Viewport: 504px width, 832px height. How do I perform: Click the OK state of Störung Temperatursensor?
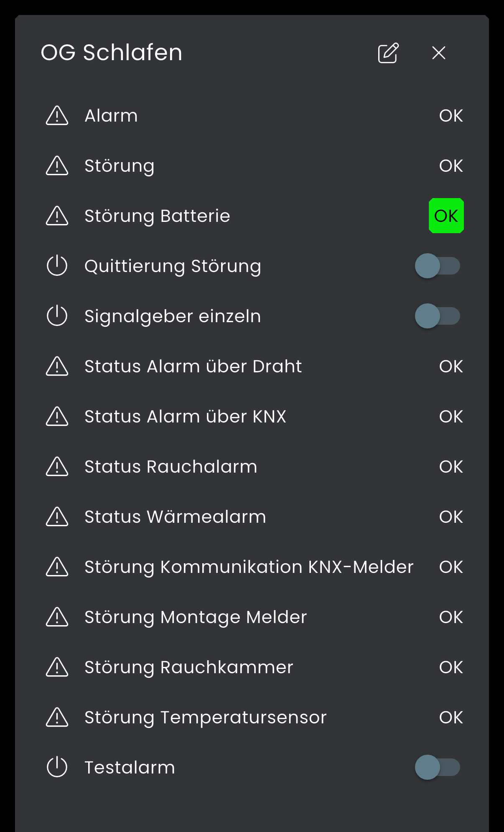point(451,718)
